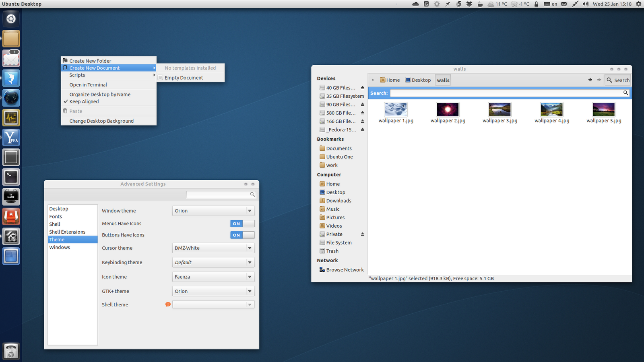Click the Desktop breadcrumb in the path bar
The height and width of the screenshot is (362, 644).
tap(418, 80)
